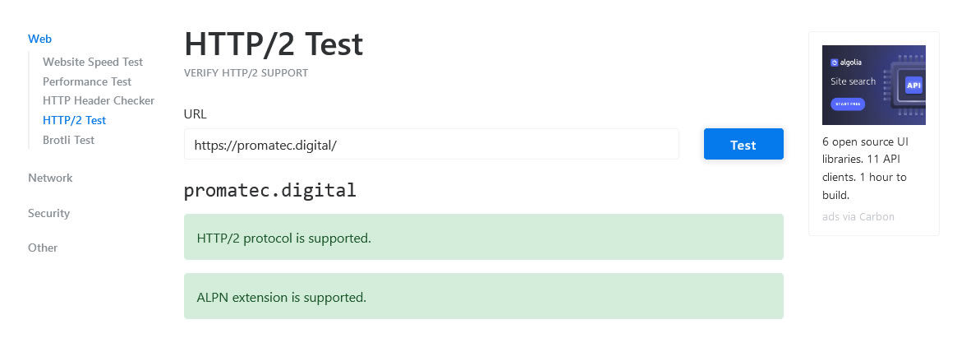Expand the Other category
Viewport: 980px width, 352px height.
[x=43, y=248]
